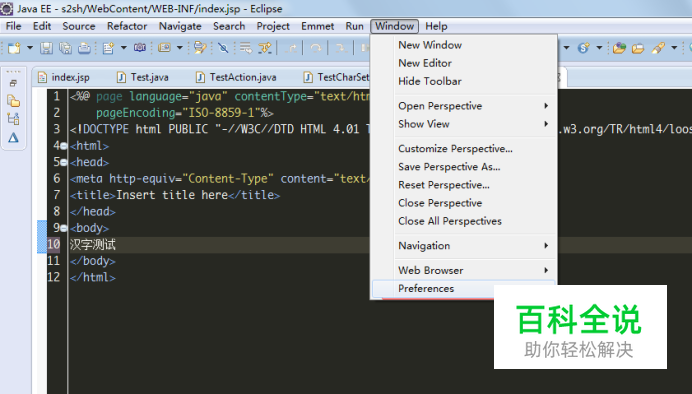Expand the Web Browser submenu
This screenshot has width=692, height=394.
(x=463, y=270)
